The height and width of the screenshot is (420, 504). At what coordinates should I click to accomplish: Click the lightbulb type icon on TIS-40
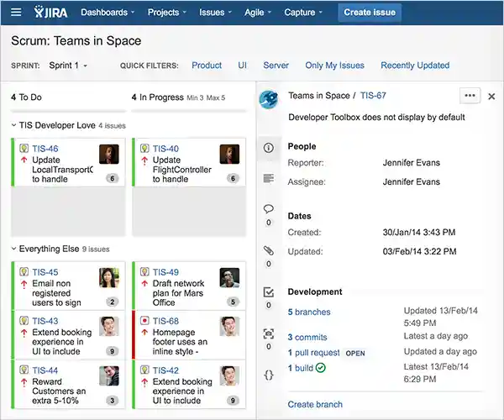144,148
